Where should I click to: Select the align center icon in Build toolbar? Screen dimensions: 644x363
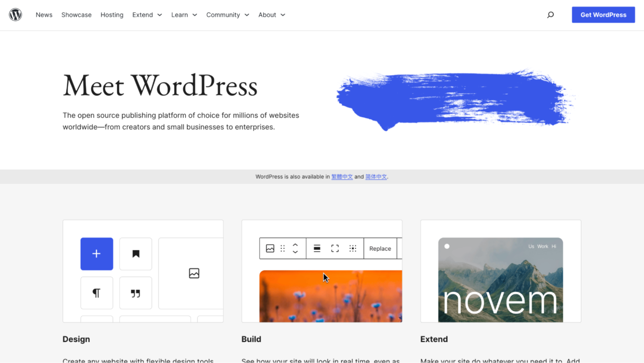(317, 248)
